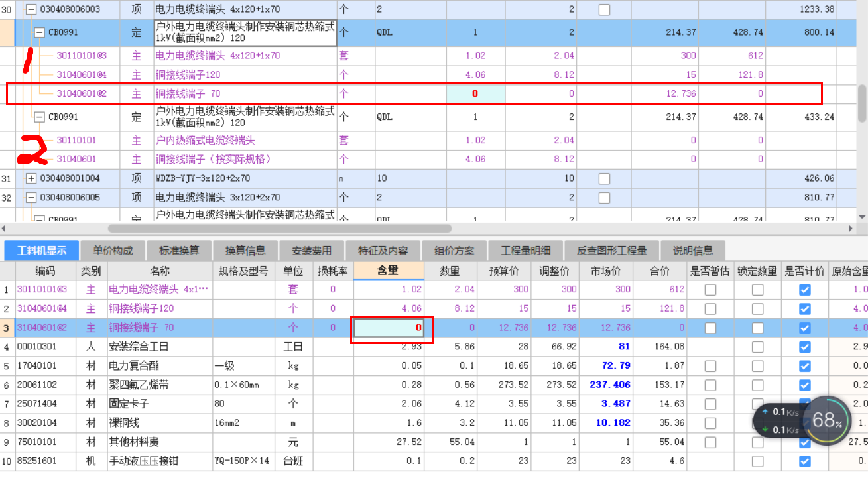Click the 固定卡子 name cell
868x486 pixels.
[159, 404]
